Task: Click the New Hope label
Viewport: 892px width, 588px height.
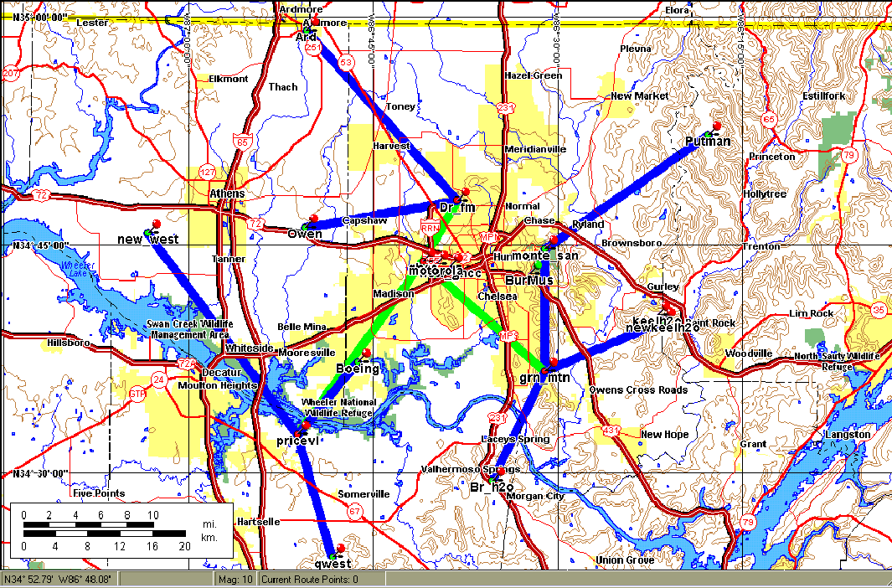Action: [x=664, y=435]
